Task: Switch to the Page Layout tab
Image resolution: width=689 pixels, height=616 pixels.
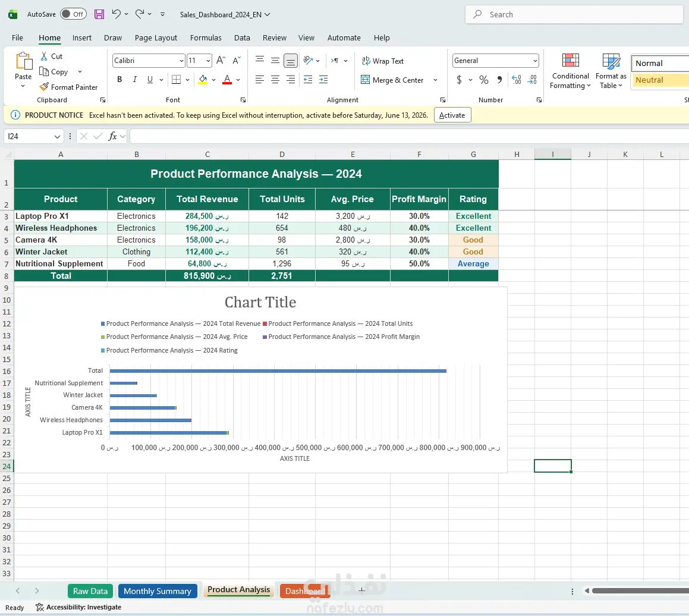Action: coord(156,38)
